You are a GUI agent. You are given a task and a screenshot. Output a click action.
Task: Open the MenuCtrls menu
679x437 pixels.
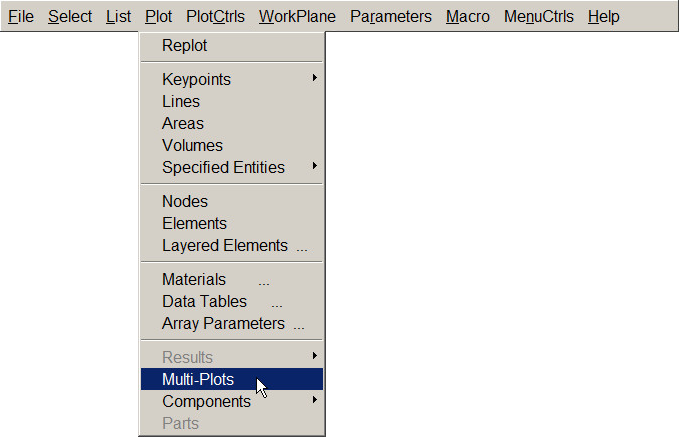[539, 17]
